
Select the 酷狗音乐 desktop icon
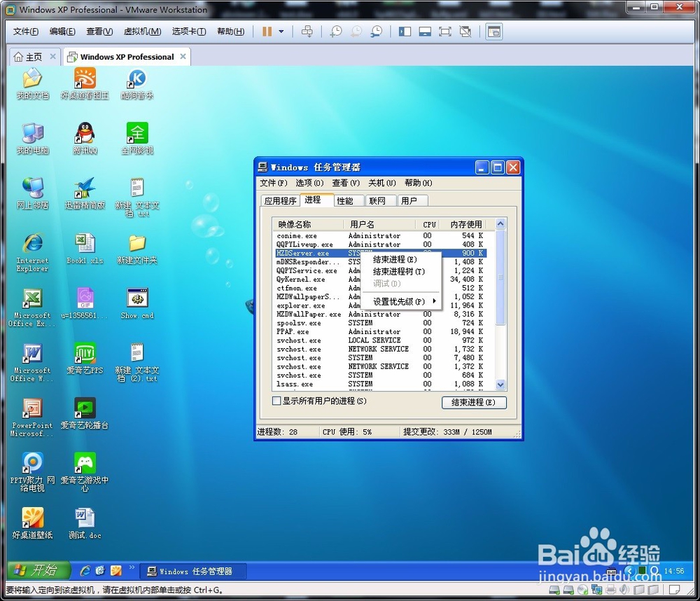coord(137,83)
